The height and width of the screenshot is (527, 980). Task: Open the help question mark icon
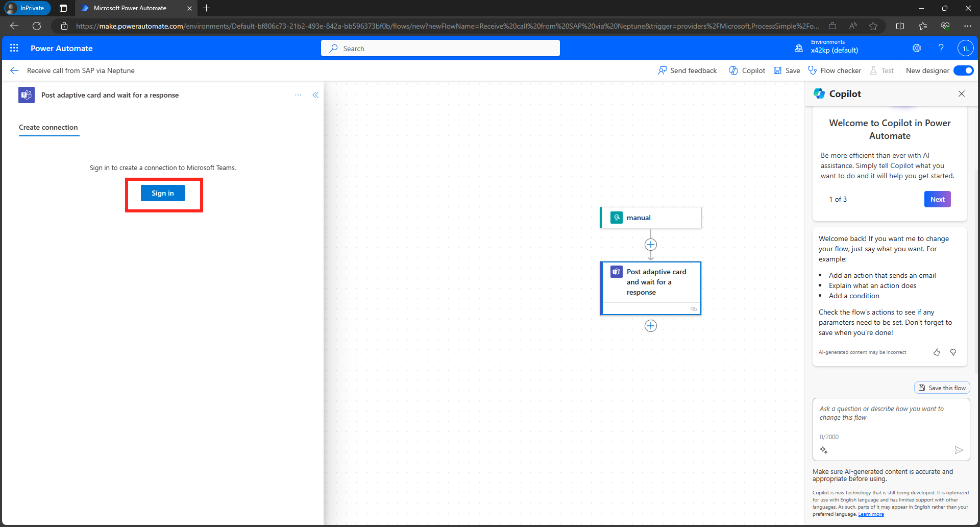pyautogui.click(x=941, y=48)
